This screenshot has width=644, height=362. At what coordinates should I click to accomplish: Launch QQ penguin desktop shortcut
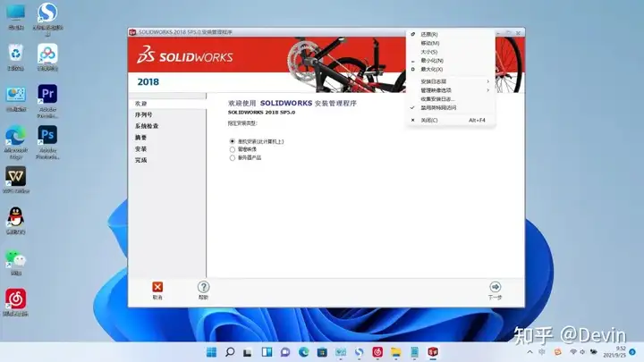pyautogui.click(x=15, y=221)
